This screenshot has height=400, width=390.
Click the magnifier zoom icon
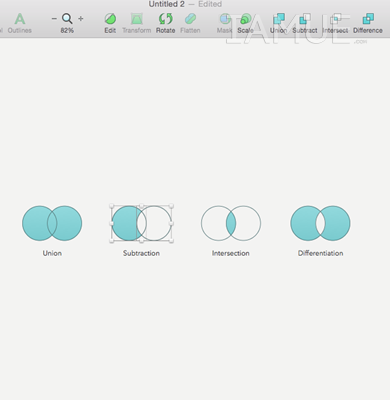point(67,19)
